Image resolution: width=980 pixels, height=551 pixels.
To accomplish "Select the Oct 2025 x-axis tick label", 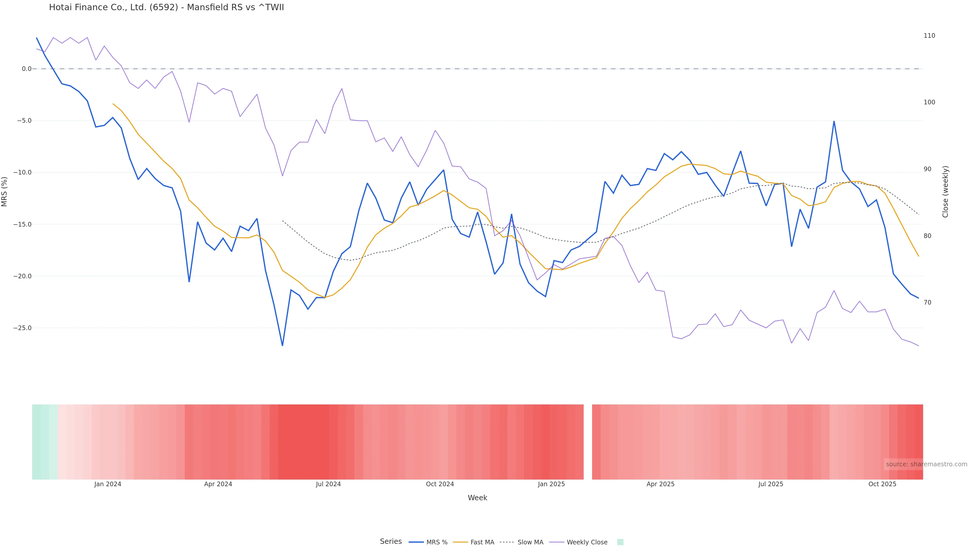I will [x=882, y=484].
